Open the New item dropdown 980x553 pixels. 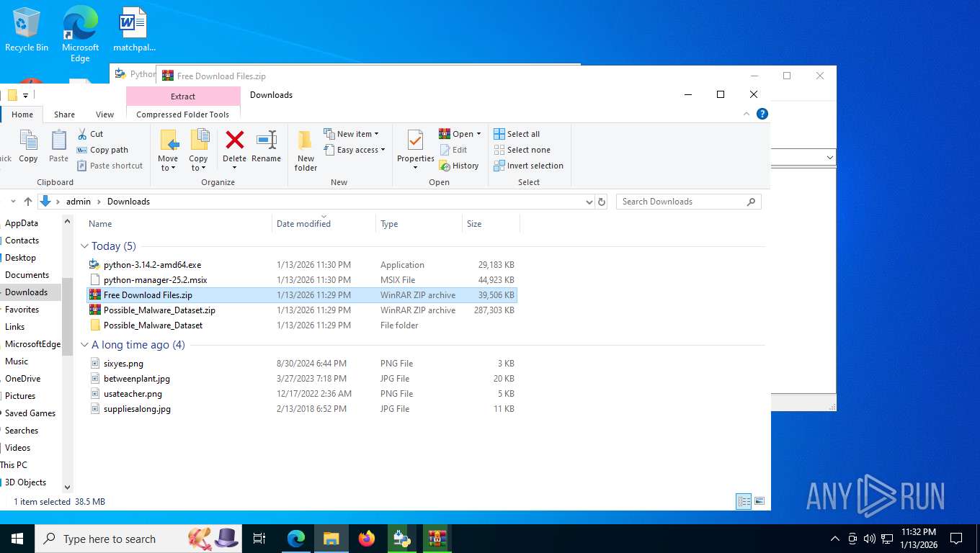pos(352,134)
